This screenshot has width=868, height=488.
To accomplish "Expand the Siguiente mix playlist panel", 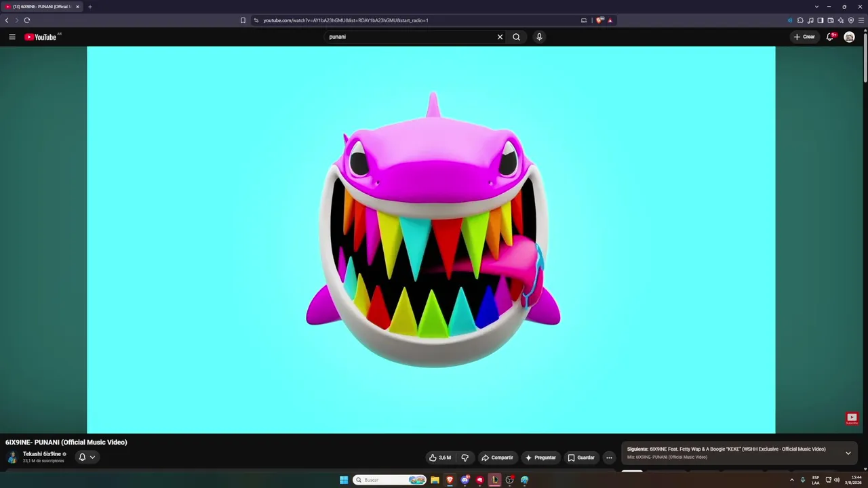I will click(848, 453).
